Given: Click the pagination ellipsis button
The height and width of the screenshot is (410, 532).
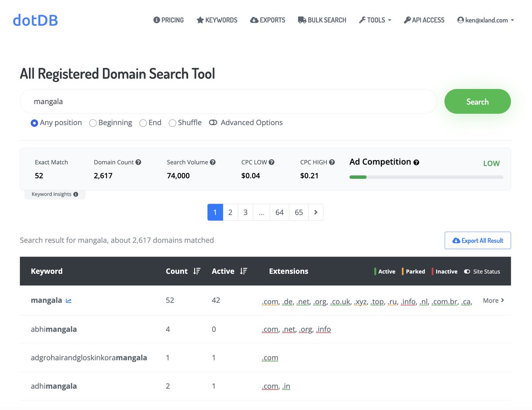Looking at the screenshot, I should tap(261, 213).
